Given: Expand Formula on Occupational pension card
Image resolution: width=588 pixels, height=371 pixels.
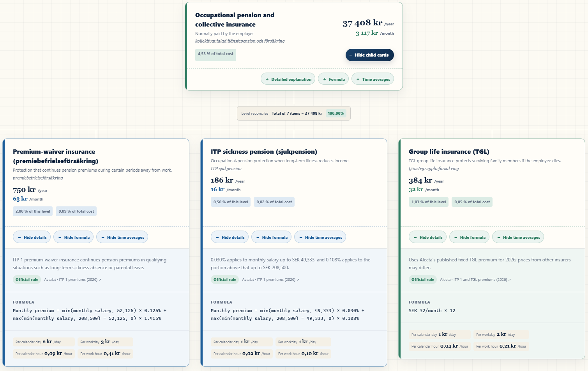Looking at the screenshot, I should pyautogui.click(x=333, y=79).
